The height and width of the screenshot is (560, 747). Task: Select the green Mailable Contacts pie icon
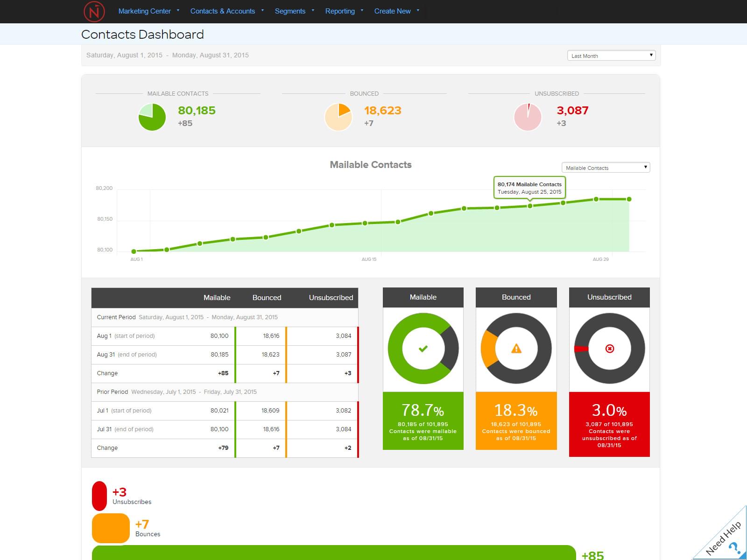pyautogui.click(x=151, y=116)
